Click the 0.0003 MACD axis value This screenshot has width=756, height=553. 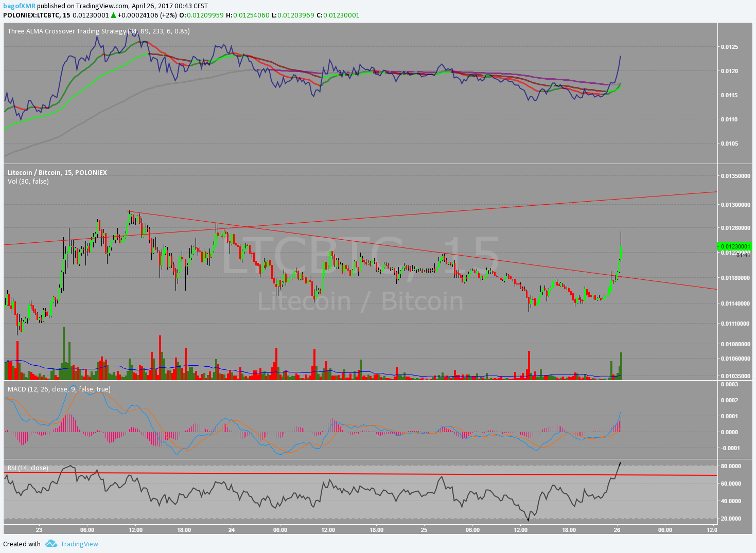729,384
